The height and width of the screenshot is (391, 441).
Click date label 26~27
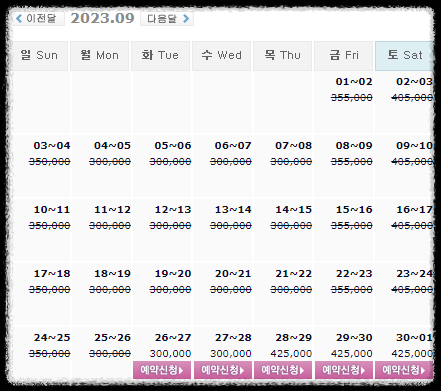(173, 338)
